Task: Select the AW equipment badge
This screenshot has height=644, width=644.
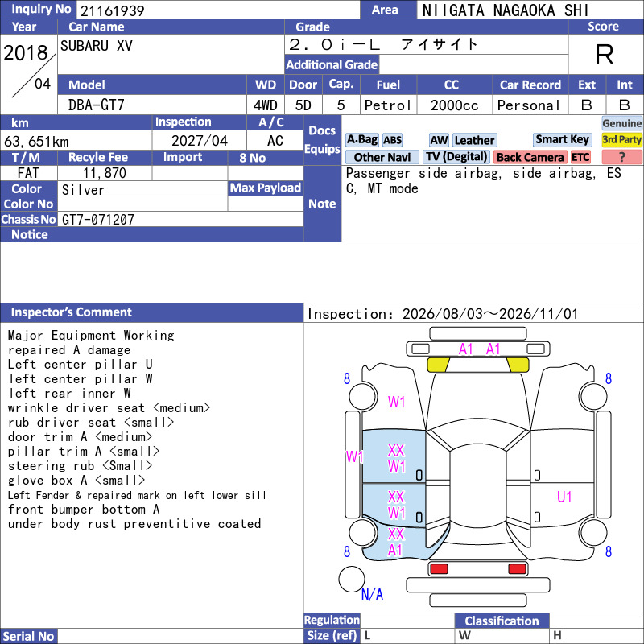Action: coord(439,140)
